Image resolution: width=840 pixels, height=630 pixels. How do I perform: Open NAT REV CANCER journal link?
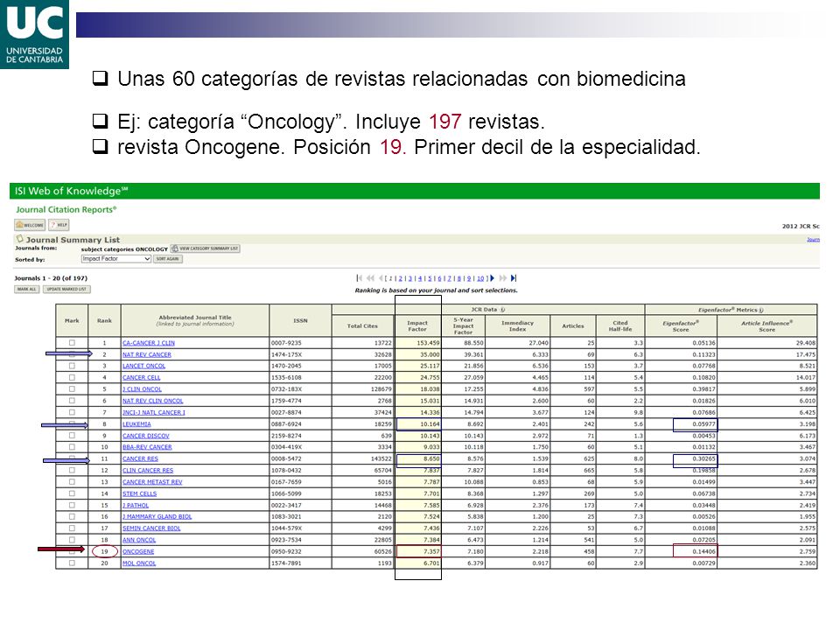(147, 354)
